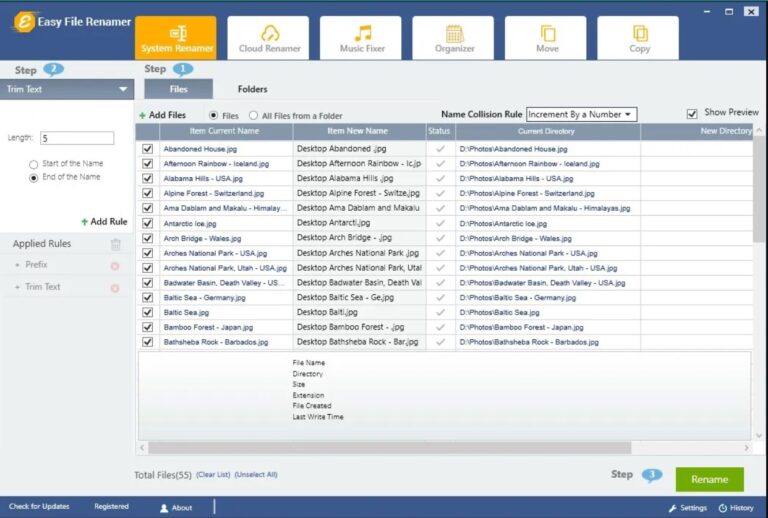Screen dimensions: 768x518
Task: Click the scroll down arrow at list bottom
Action: (x=759, y=436)
